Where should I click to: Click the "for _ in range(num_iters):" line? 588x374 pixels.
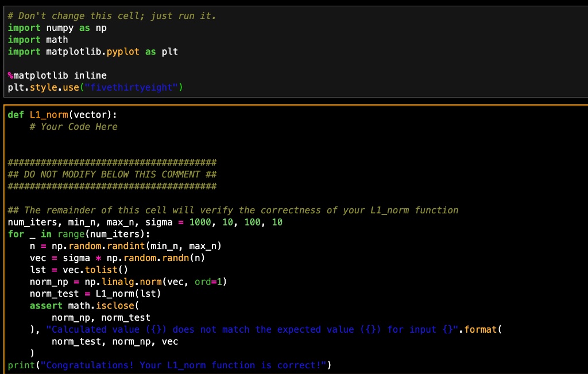pyautogui.click(x=79, y=234)
